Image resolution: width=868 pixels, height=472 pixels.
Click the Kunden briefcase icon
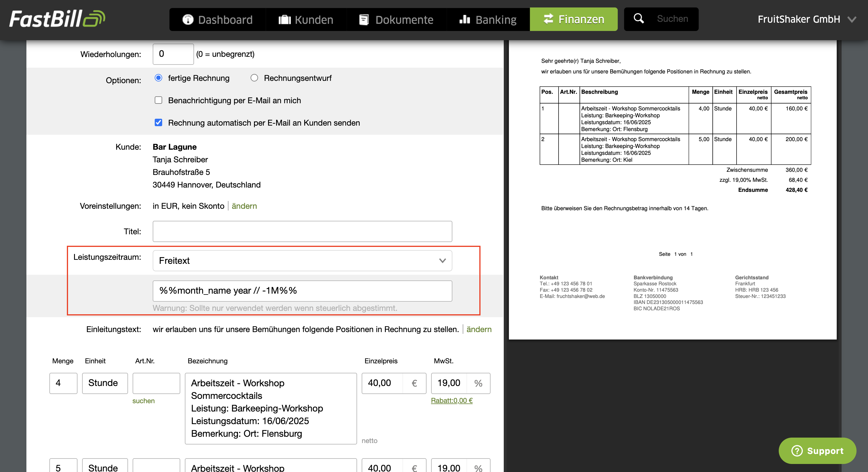click(x=284, y=19)
